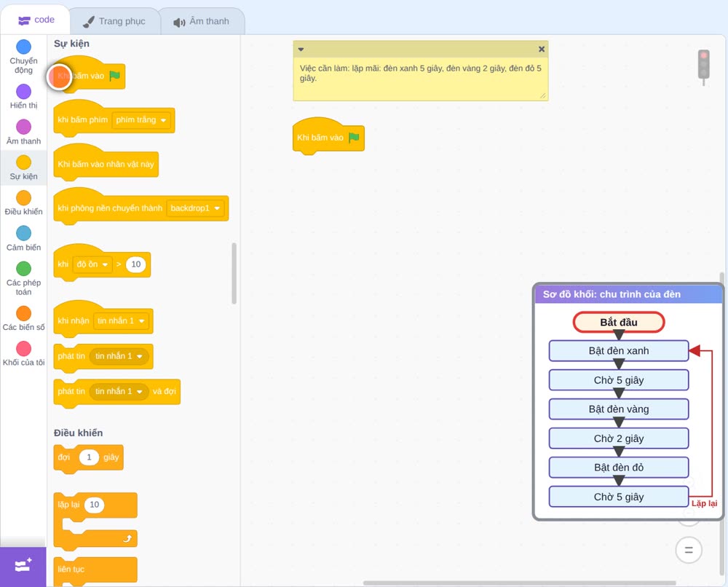Switch to the Trang phục tab
This screenshot has height=587, width=728.
tap(114, 21)
